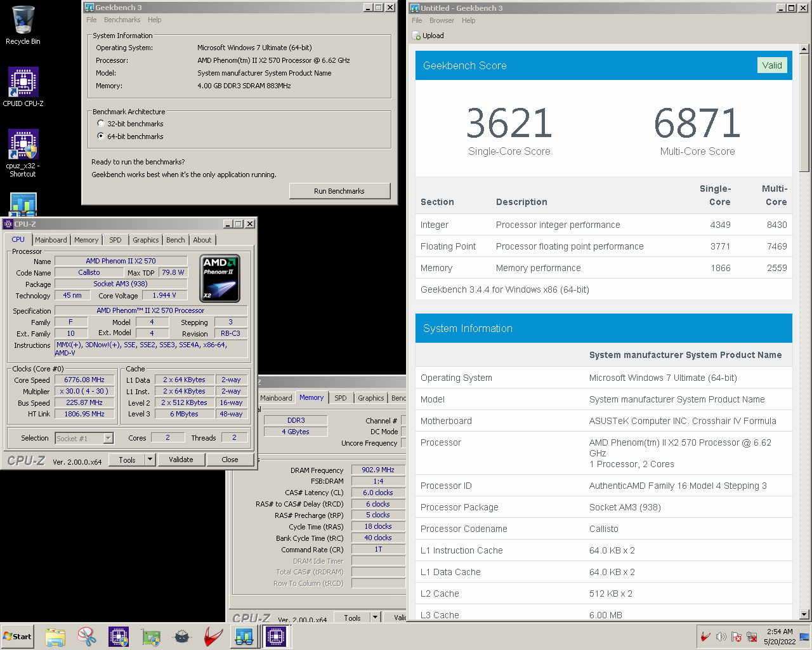The image size is (812, 650).
Task: Open Graphics tab in the front CPU-Z window
Action: (146, 240)
